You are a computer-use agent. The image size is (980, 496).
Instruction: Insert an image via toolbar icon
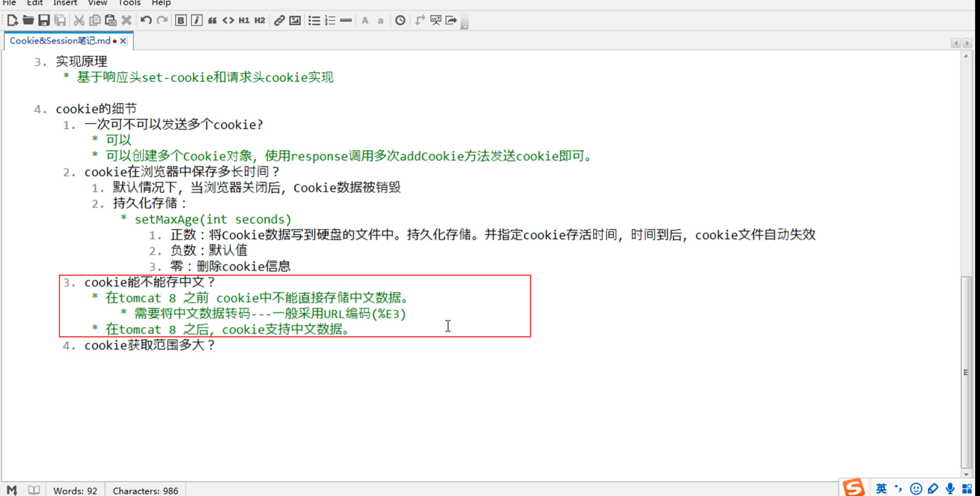[x=295, y=20]
